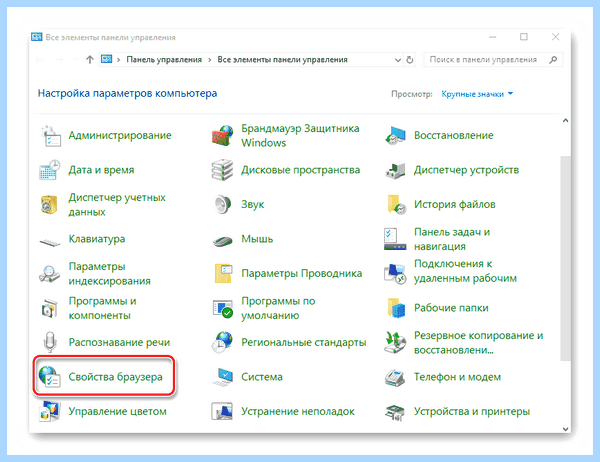Click the Мышь mouse icon
Viewport: 600px width, 462px height.
pyautogui.click(x=223, y=241)
